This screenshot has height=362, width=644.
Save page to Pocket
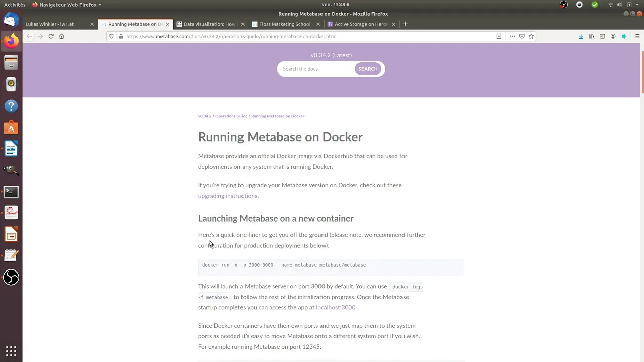[522, 36]
